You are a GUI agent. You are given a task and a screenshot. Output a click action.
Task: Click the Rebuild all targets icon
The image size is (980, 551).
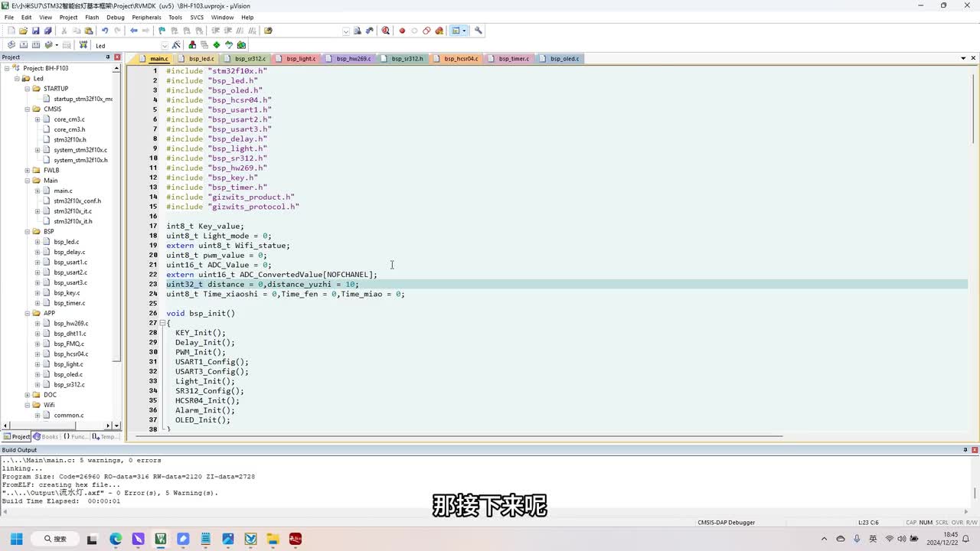35,45
